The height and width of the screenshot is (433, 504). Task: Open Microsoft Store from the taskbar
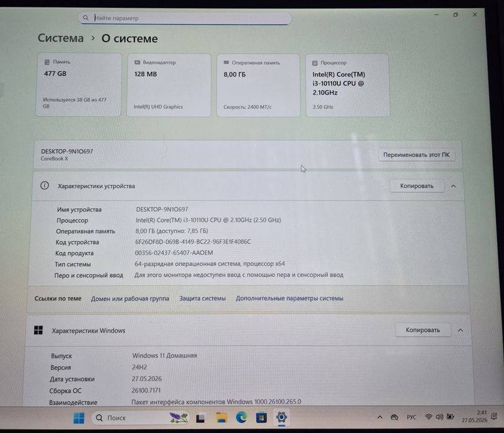tap(262, 418)
